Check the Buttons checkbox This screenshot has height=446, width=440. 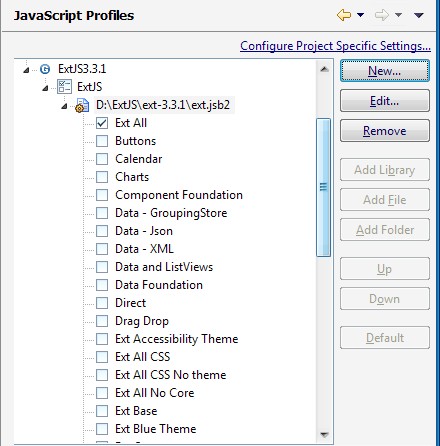tap(102, 141)
